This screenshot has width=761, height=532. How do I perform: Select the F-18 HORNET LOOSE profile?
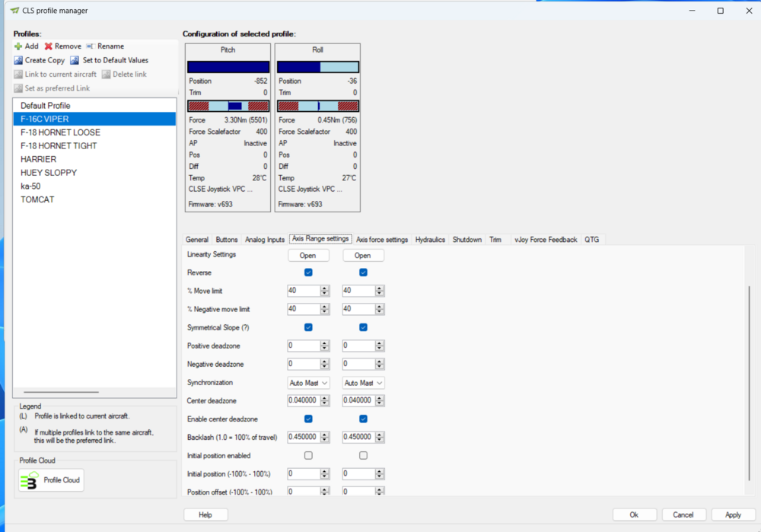[94, 132]
